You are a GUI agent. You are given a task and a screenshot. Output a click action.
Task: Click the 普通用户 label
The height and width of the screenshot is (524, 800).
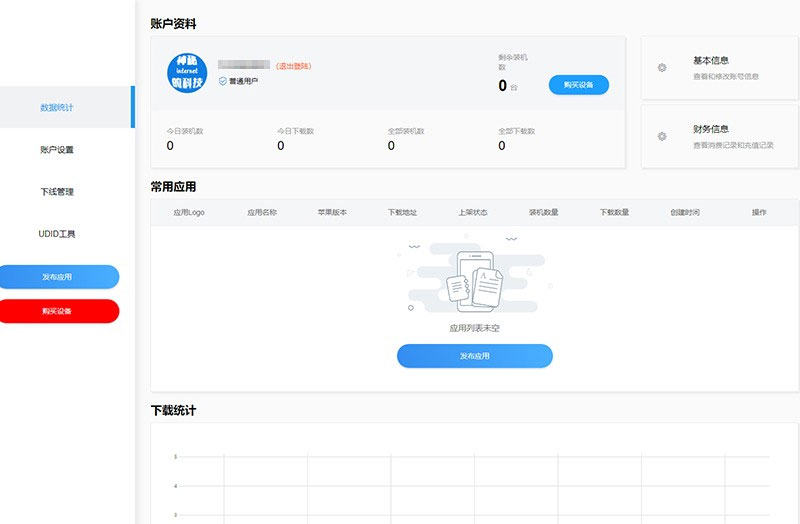(x=243, y=81)
